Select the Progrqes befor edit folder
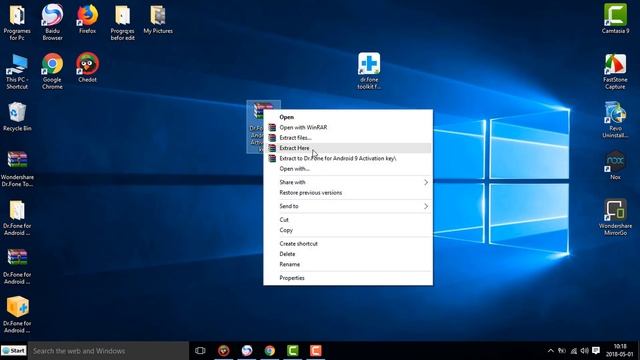Viewport: 640px width, 360px height. pyautogui.click(x=122, y=16)
